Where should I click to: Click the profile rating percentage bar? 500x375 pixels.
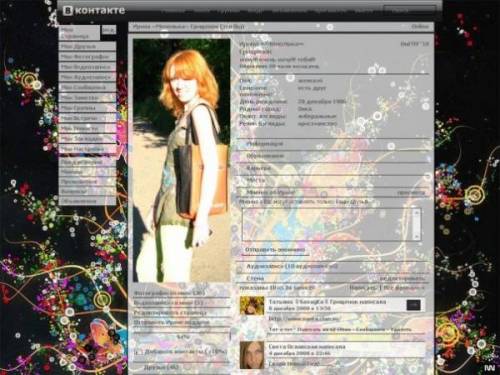click(x=182, y=337)
